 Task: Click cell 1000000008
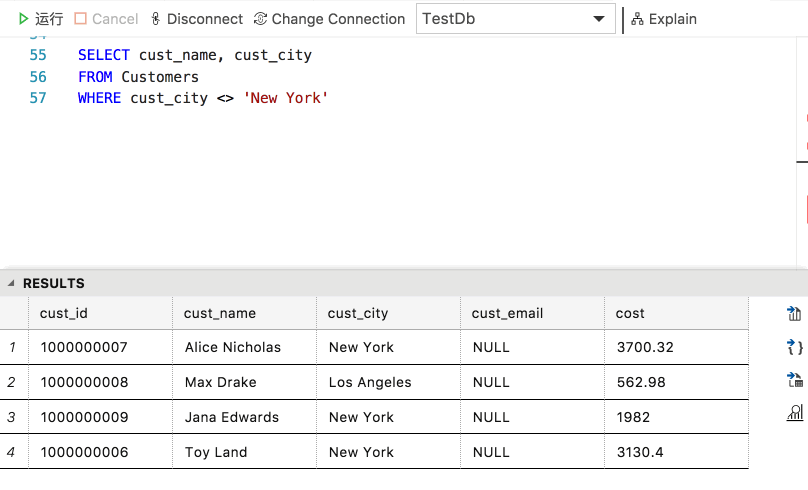point(100,382)
